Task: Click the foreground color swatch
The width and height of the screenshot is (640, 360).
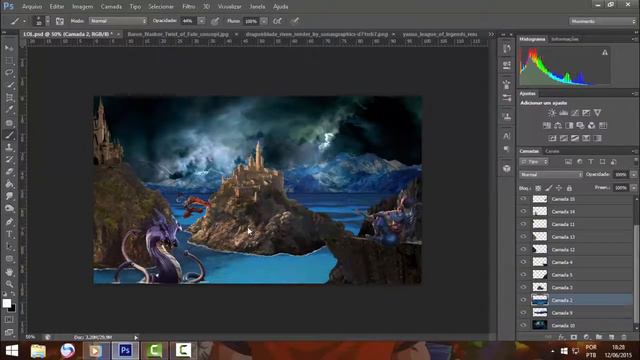Action: tap(7, 303)
